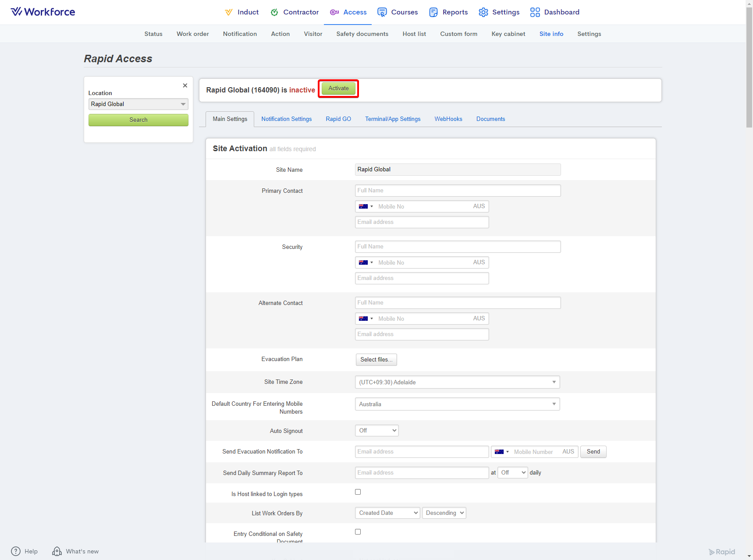Screen dimensions: 753x560
Task: Click the What's new rocket icon
Action: tap(57, 551)
